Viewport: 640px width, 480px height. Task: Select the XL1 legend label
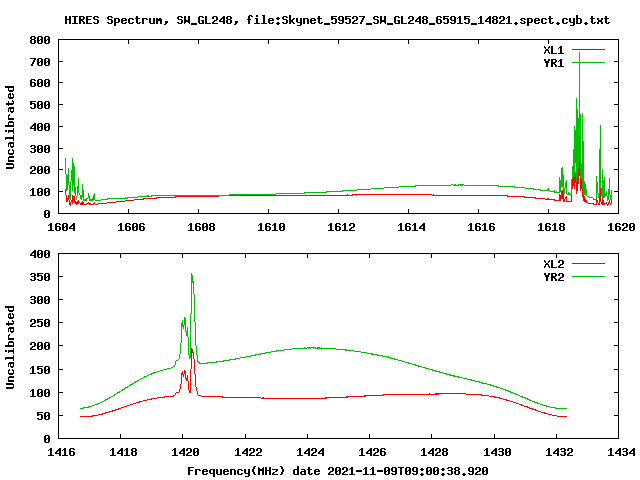coord(553,50)
